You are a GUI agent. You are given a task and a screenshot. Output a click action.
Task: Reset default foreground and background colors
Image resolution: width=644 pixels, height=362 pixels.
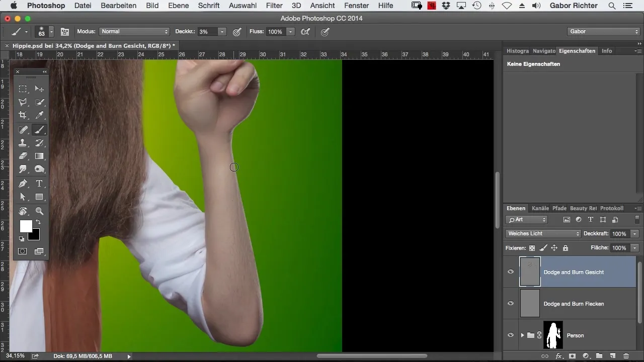(22, 239)
